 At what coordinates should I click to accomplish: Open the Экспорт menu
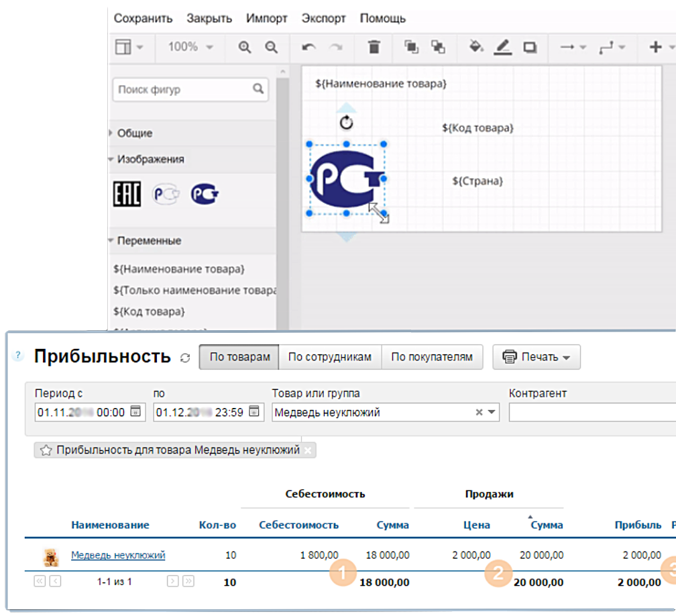(x=323, y=18)
